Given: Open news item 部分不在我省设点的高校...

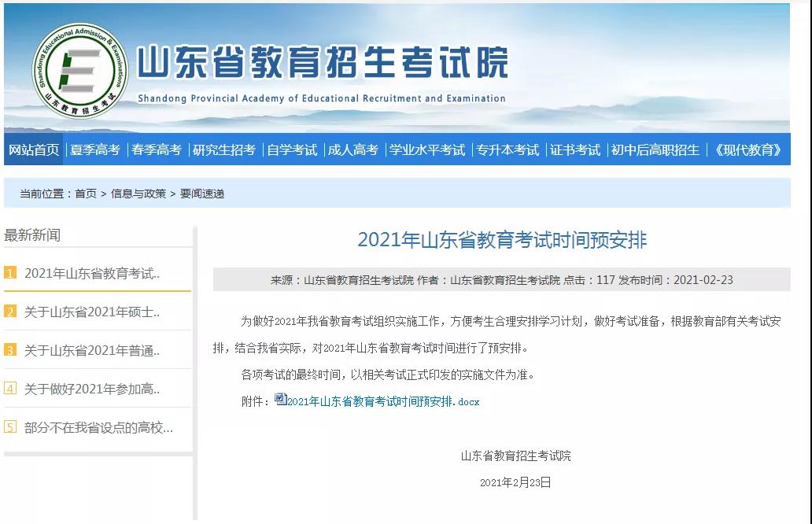Looking at the screenshot, I should (x=98, y=427).
